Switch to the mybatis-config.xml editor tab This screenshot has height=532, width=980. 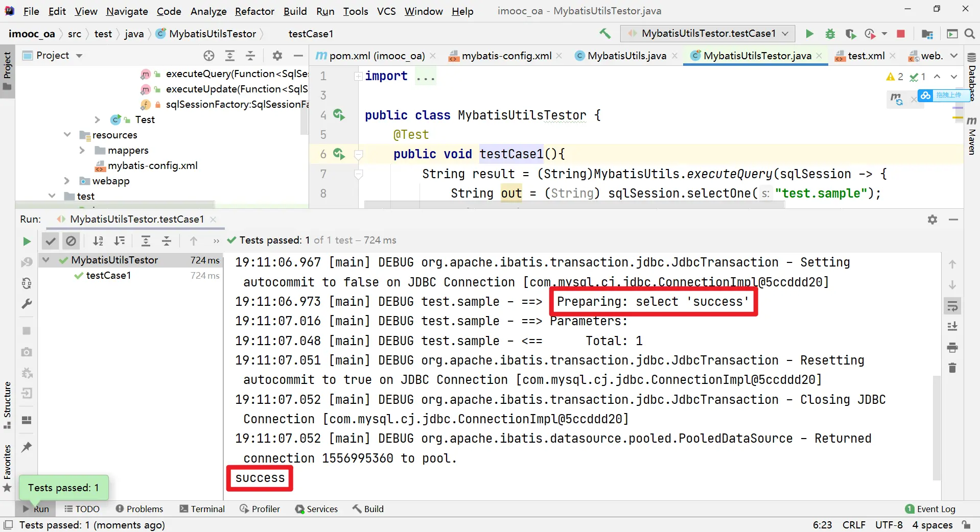[506, 56]
